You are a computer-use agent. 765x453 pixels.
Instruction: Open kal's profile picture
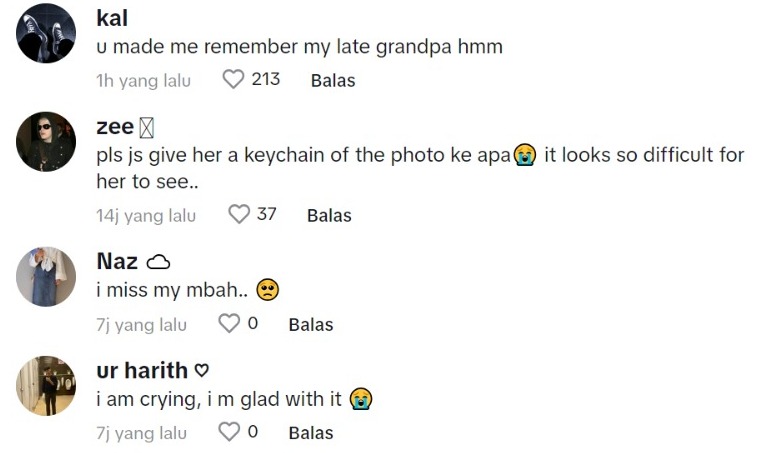pyautogui.click(x=46, y=33)
